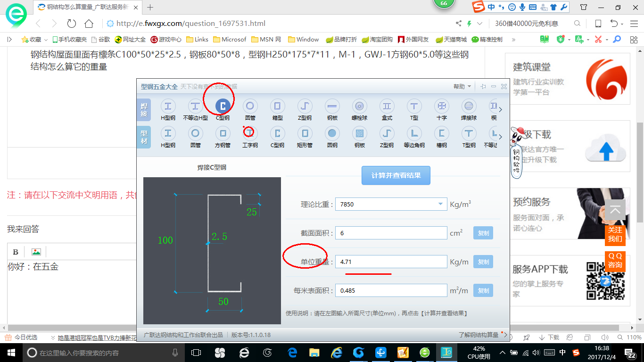644x362 pixels.
Task: Show more 型材 profile types arrow
Action: click(500, 137)
